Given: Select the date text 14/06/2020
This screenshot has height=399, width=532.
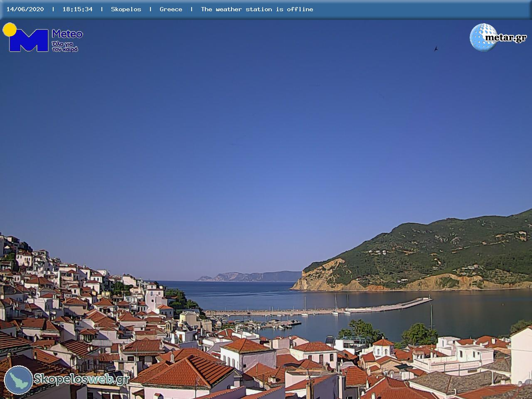Looking at the screenshot, I should pos(25,9).
